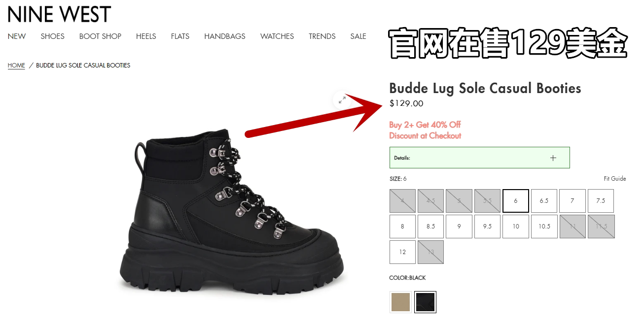Viewport: 644px width, 326px height.
Task: Click the plus icon in Details box
Action: 553,158
